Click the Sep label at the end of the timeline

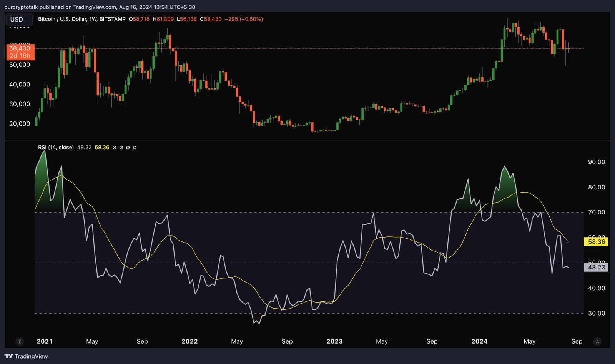pyautogui.click(x=577, y=341)
